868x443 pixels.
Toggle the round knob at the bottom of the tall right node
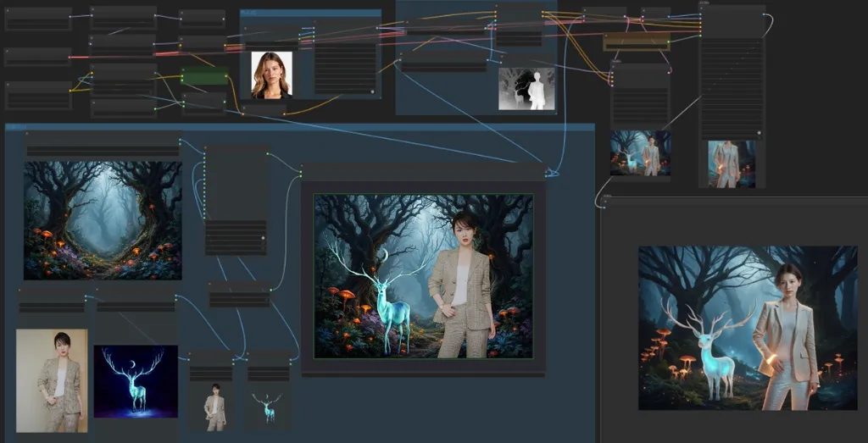coord(759,133)
